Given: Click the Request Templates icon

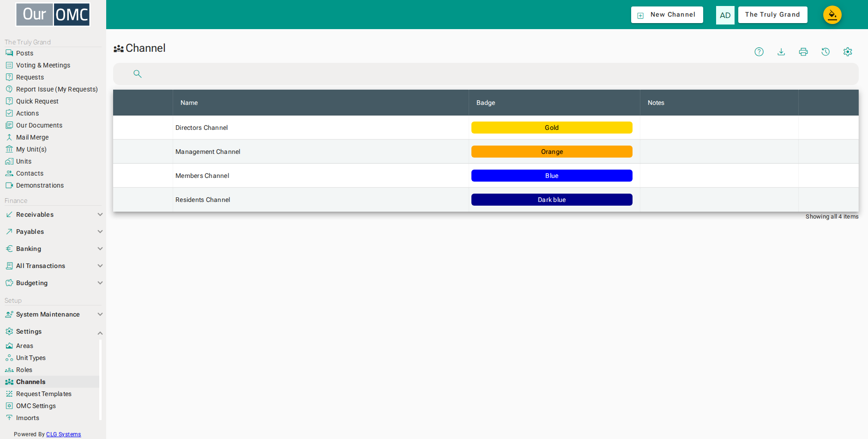Looking at the screenshot, I should [9, 394].
